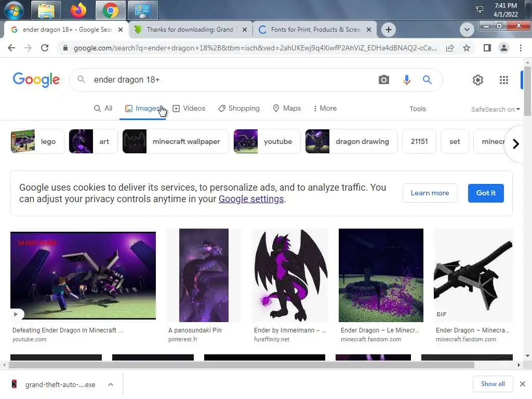
Task: Accept cookies with Got it button
Action: 486,193
